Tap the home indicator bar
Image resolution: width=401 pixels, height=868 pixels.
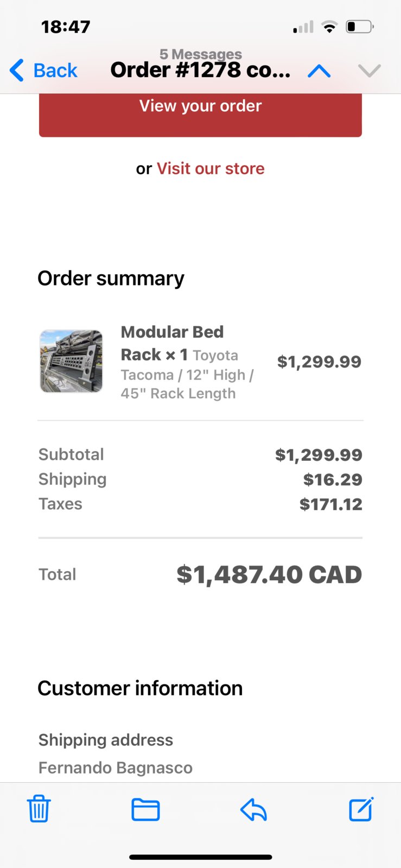(x=200, y=857)
